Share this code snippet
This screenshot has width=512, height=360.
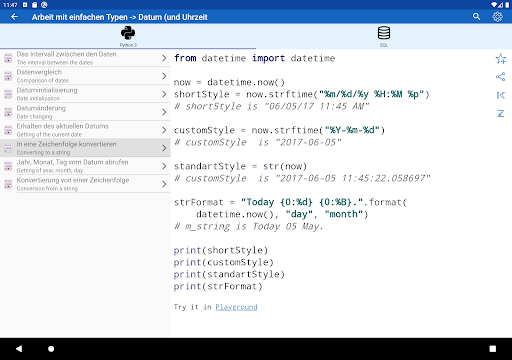(500, 77)
